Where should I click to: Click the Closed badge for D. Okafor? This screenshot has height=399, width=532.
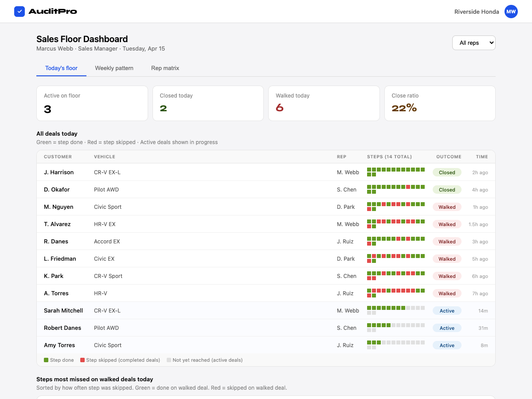(x=447, y=190)
